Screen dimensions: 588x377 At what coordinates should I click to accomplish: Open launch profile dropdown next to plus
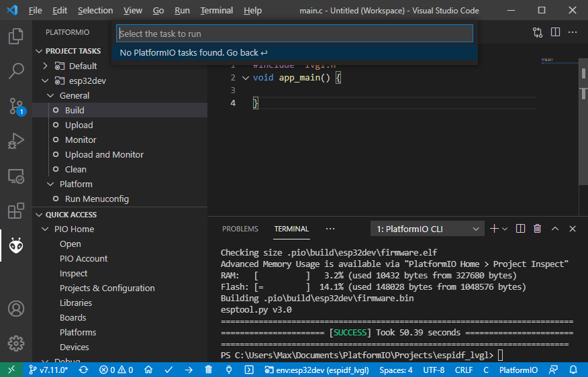[505, 229]
